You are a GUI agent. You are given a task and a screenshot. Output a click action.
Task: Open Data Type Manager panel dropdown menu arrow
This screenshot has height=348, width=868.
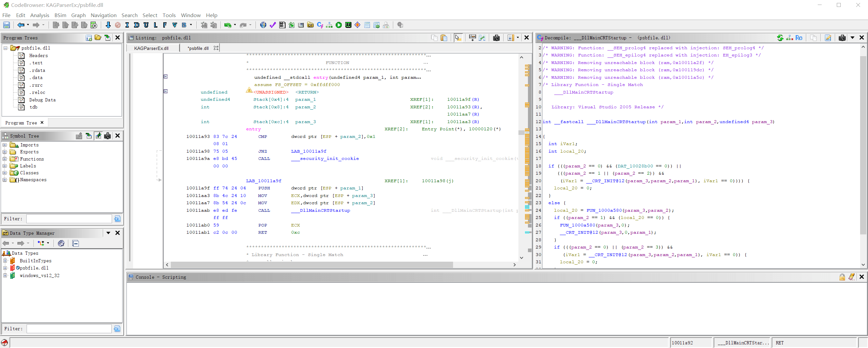tap(108, 233)
